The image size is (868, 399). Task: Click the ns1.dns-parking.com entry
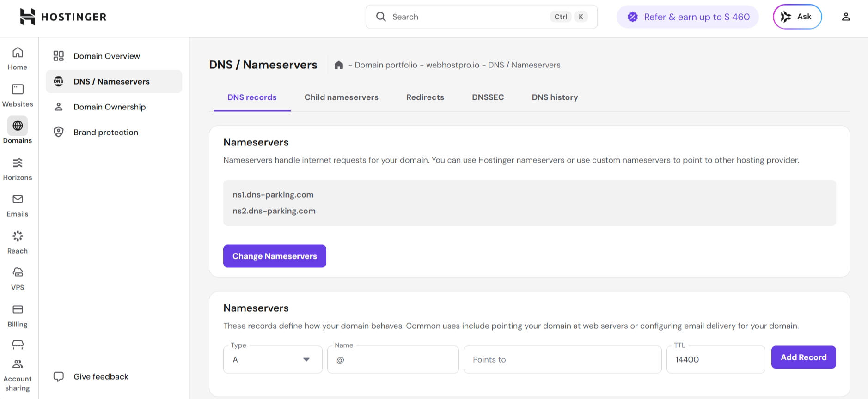(273, 195)
